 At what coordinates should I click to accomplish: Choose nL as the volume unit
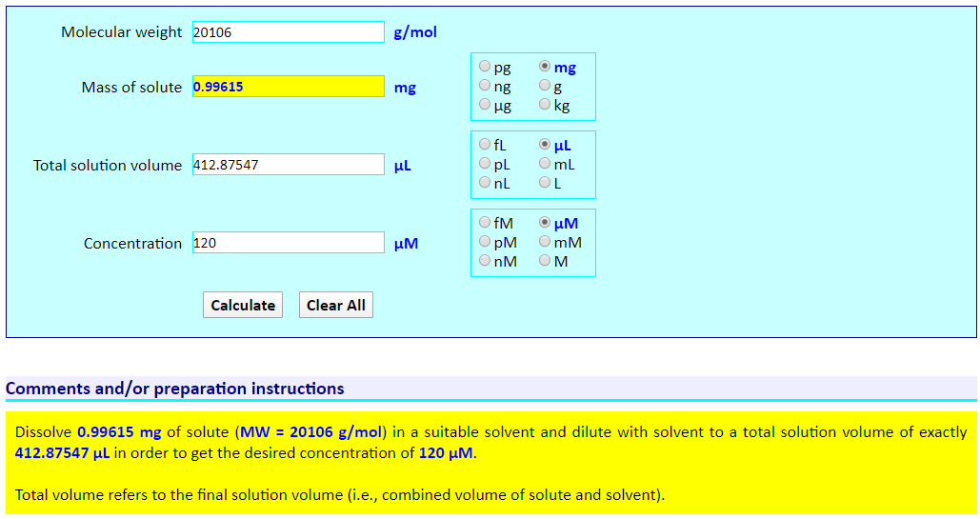pyautogui.click(x=485, y=183)
